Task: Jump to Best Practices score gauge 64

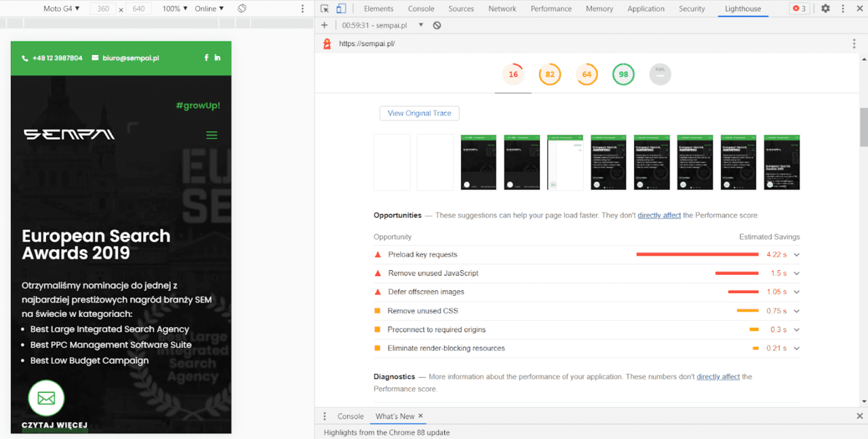Action: click(587, 74)
